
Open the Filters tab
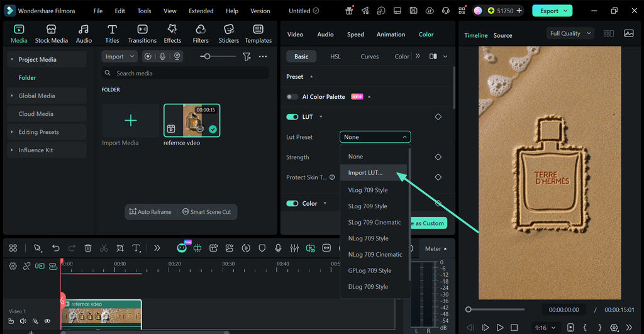[x=201, y=34]
